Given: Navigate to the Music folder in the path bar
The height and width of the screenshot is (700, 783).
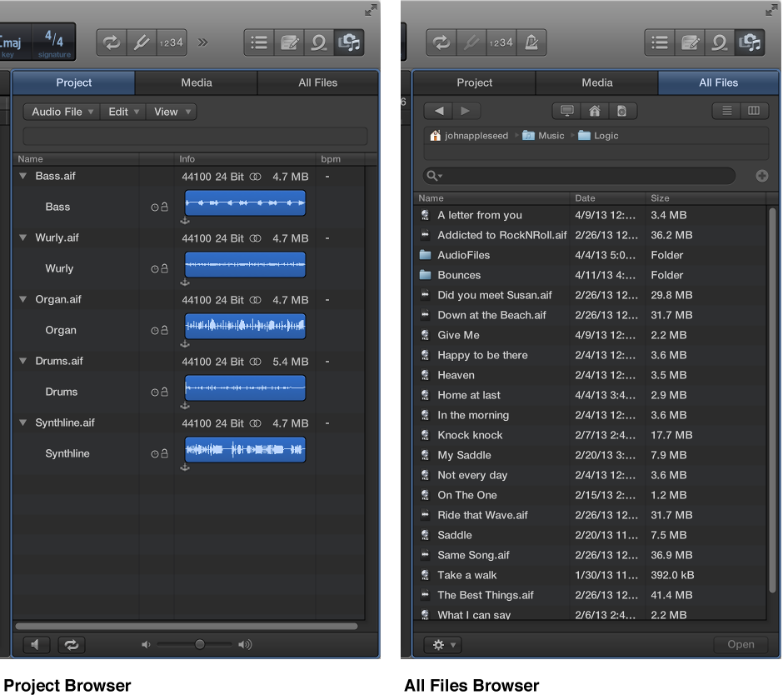Looking at the screenshot, I should (550, 135).
